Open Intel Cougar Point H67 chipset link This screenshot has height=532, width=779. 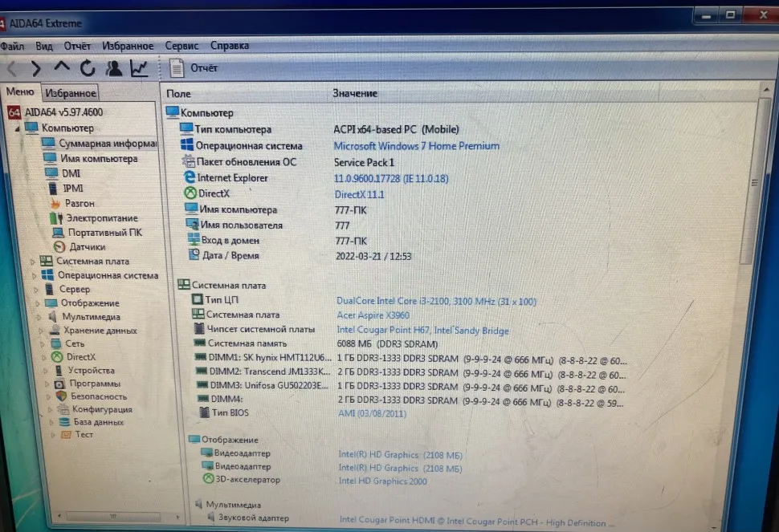tap(422, 330)
